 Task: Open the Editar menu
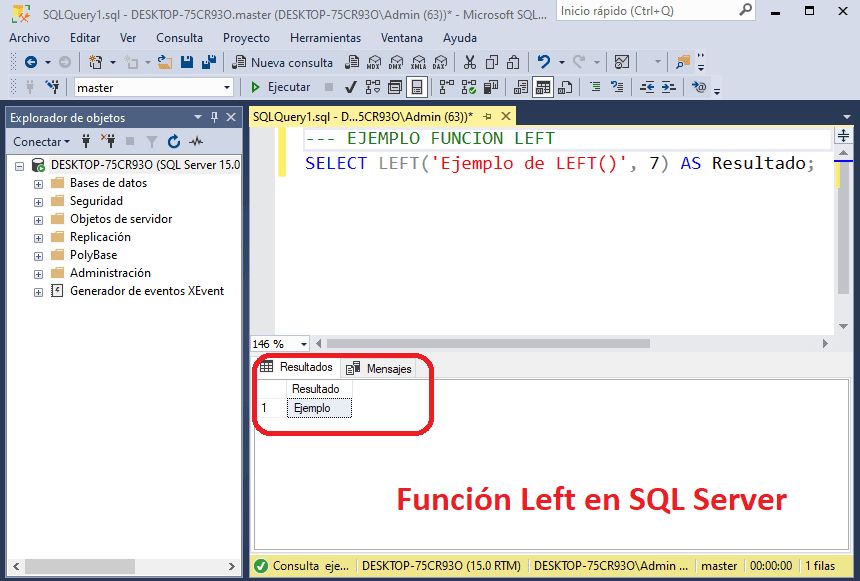(85, 38)
